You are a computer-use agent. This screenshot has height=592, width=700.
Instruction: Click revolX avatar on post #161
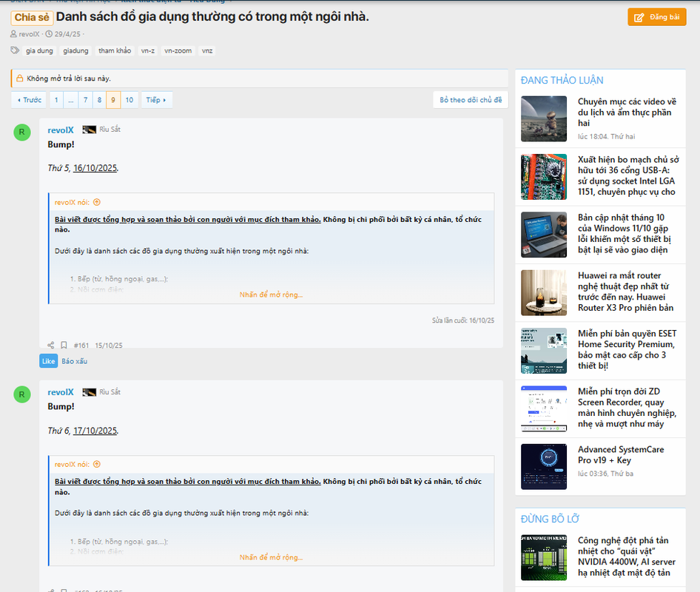click(x=22, y=132)
